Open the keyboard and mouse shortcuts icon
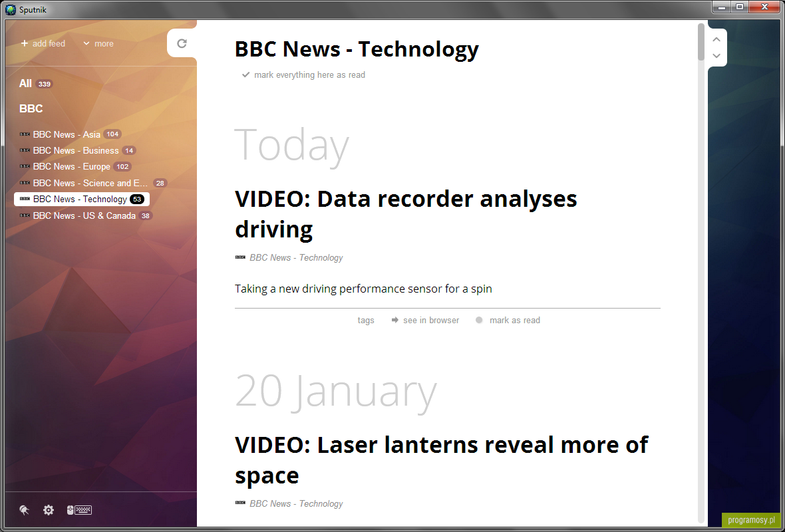 point(79,510)
